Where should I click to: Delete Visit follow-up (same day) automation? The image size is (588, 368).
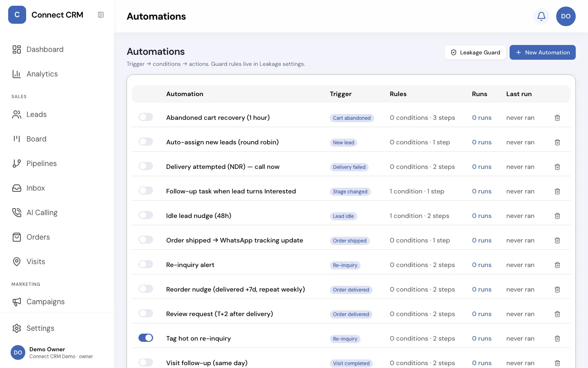point(557,363)
